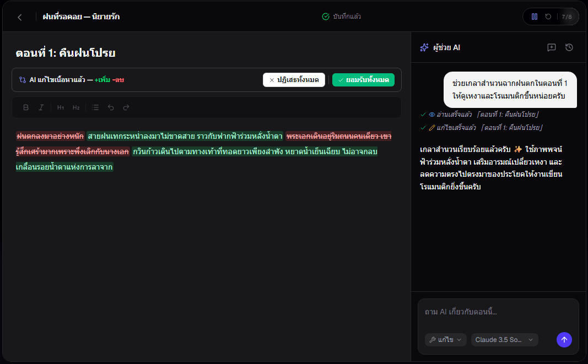The image size is (588, 364).
Task: Click the +เพิ่ม added legend label
Action: click(x=103, y=80)
